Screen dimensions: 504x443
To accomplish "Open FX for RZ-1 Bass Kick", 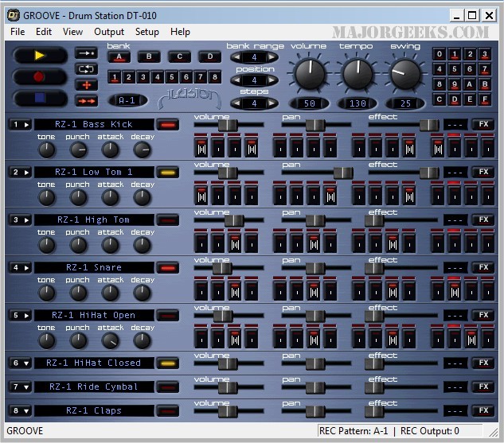I will 482,125.
